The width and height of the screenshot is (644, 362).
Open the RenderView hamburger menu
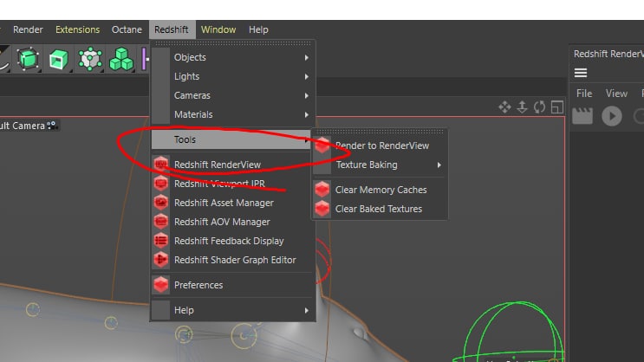tap(581, 73)
